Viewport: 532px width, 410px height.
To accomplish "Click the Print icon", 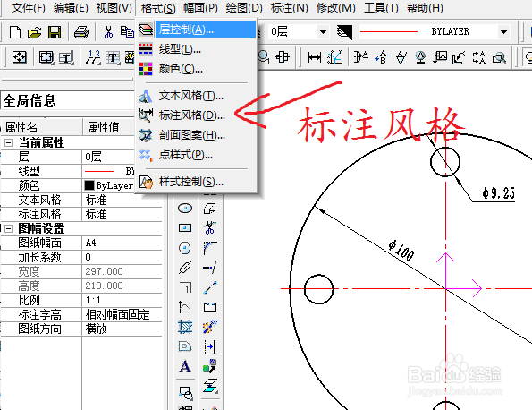I will (x=81, y=32).
